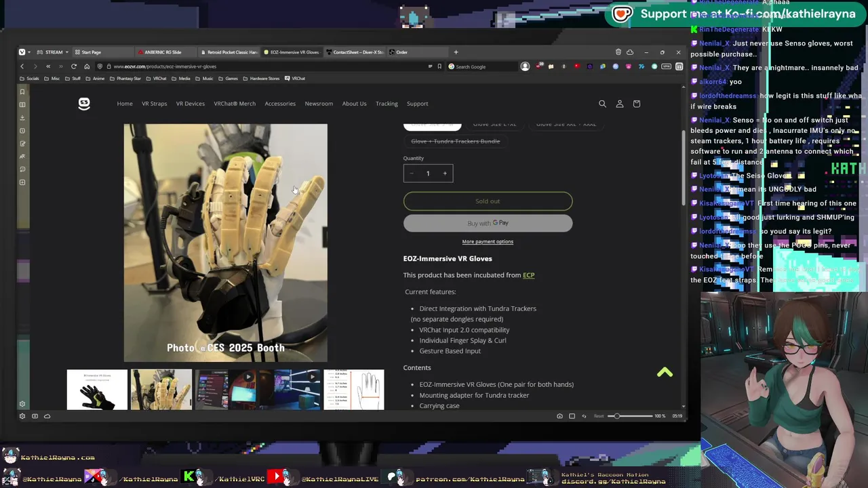The width and height of the screenshot is (868, 488).
Task: Open the account login icon
Action: pos(619,104)
